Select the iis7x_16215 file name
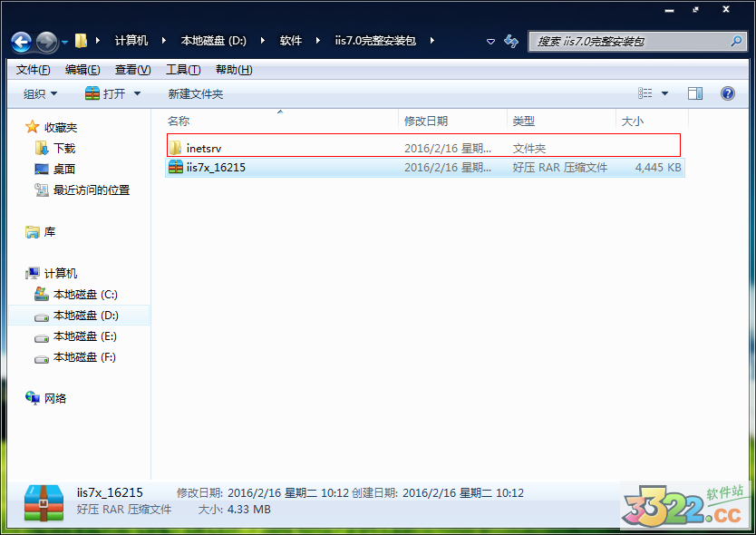This screenshot has width=756, height=535. coord(216,168)
